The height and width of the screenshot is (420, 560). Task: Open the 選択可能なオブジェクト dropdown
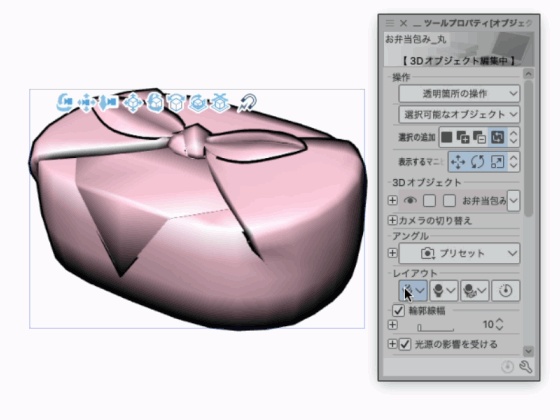[459, 115]
